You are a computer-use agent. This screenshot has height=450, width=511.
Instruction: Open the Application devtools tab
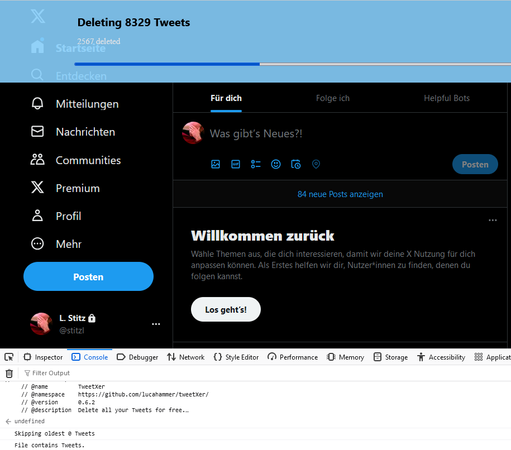click(492, 357)
